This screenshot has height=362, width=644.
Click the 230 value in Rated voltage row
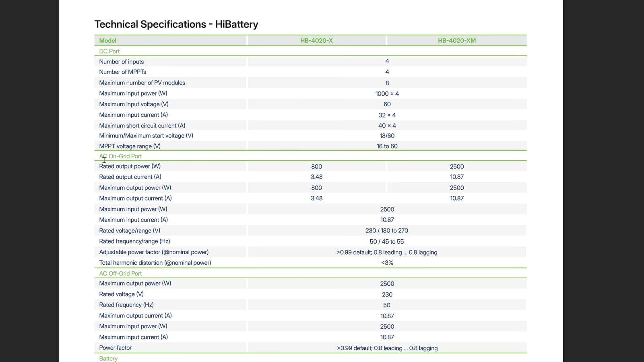tap(387, 294)
